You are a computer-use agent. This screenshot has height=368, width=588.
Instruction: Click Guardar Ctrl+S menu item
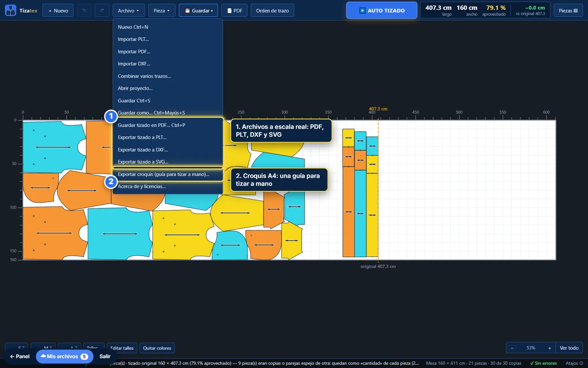point(168,100)
